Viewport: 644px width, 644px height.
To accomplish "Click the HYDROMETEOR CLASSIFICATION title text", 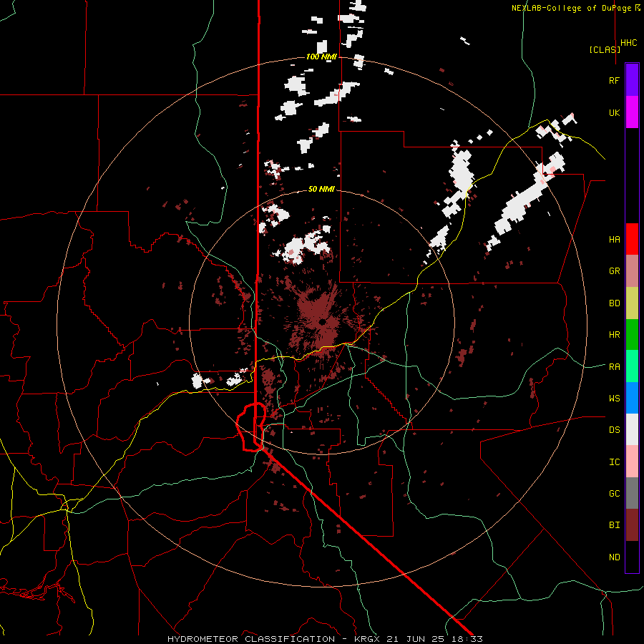I will 251,639.
